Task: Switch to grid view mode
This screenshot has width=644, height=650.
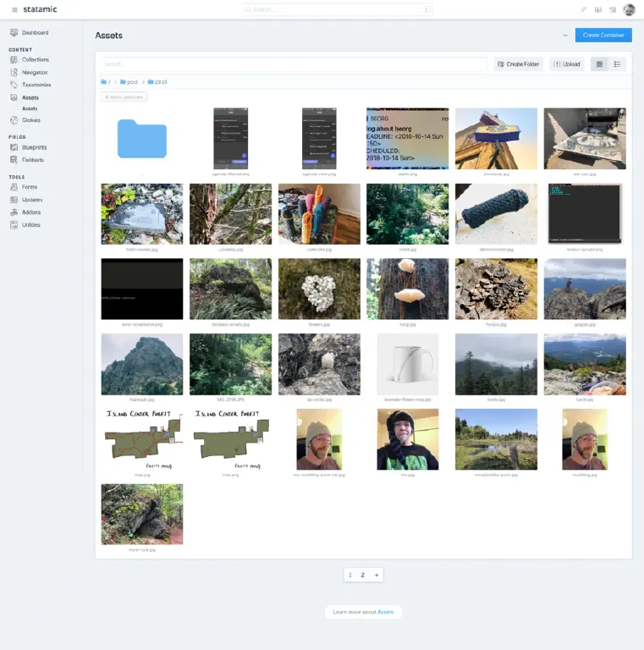Action: click(599, 63)
